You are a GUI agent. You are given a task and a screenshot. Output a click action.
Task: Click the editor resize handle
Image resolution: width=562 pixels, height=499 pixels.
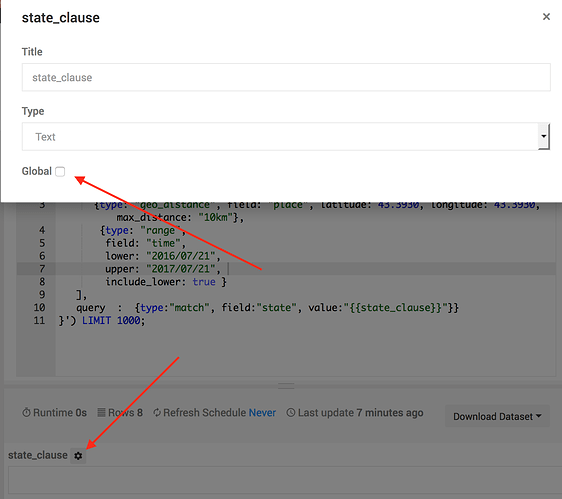pos(286,386)
